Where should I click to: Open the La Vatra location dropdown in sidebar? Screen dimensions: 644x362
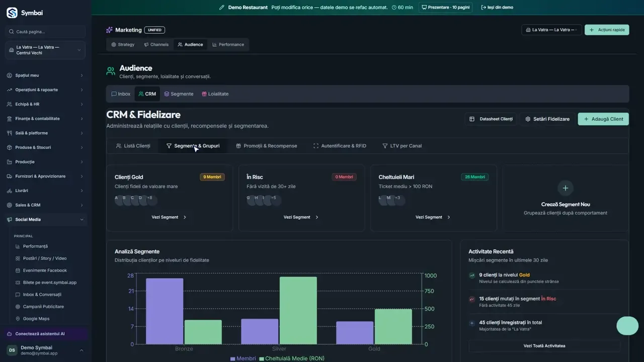(x=45, y=50)
